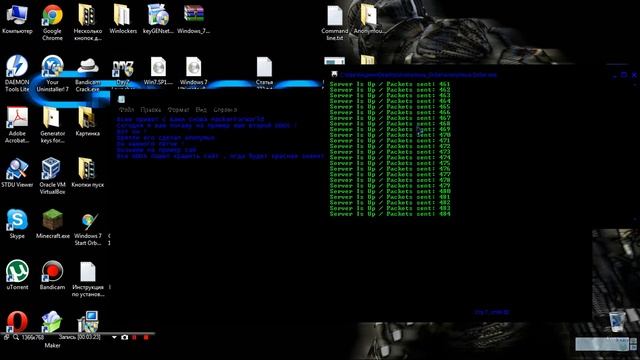Viewport: 640px width, 360px height.
Task: Open the Winlockers folder
Action: pos(122,20)
